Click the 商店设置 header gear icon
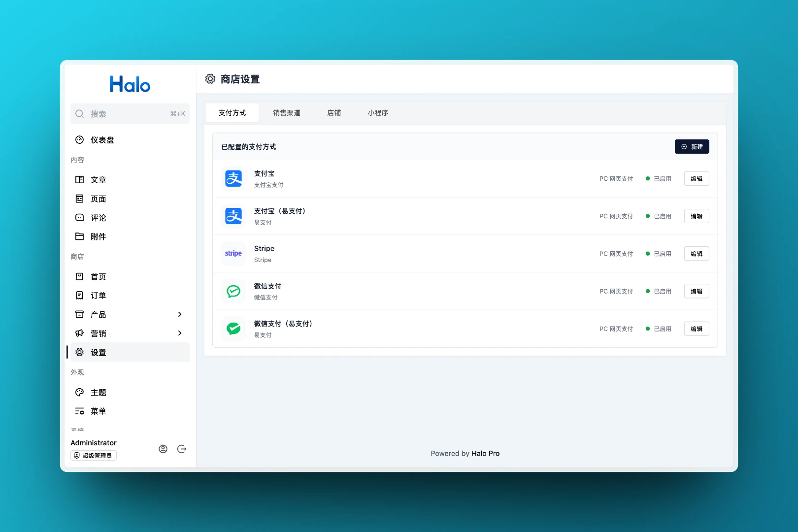 (x=210, y=79)
